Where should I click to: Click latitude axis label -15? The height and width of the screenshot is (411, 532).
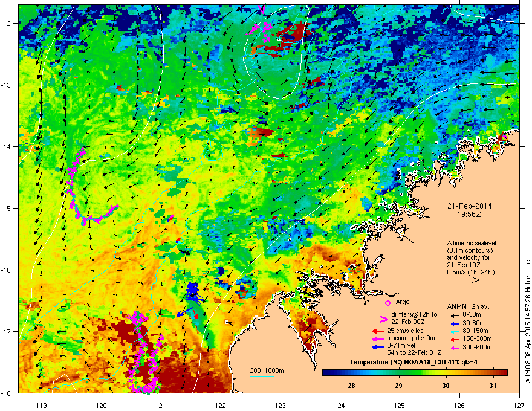point(7,208)
